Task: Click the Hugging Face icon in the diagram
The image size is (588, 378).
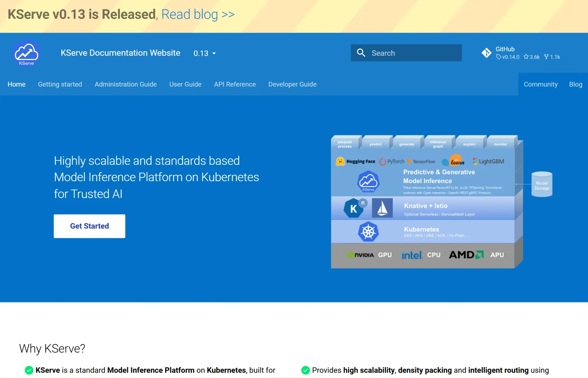Action: pos(340,161)
